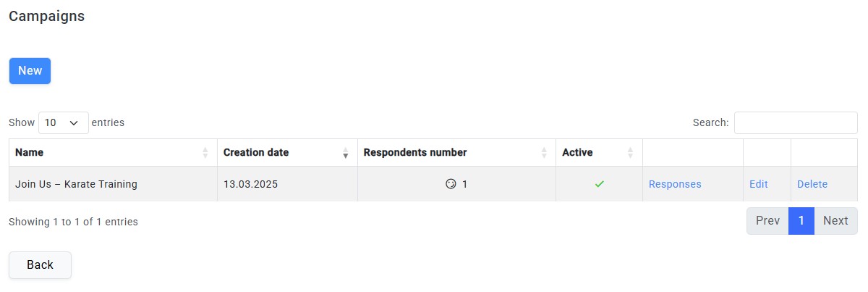The height and width of the screenshot is (292, 868).
Task: Click the green active checkmark
Action: point(599,184)
